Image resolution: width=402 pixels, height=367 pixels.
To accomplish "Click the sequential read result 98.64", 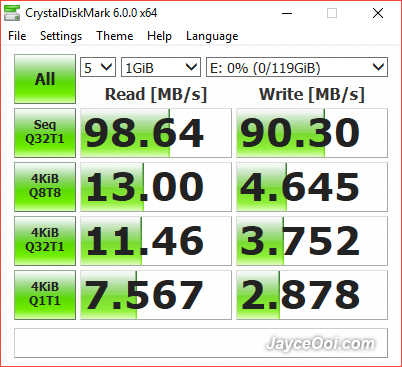I will (156, 133).
